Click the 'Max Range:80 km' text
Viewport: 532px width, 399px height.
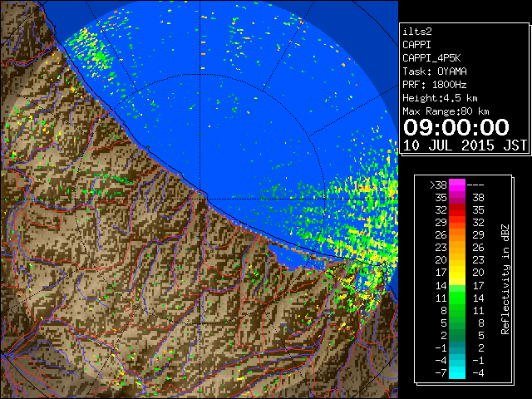[446, 111]
